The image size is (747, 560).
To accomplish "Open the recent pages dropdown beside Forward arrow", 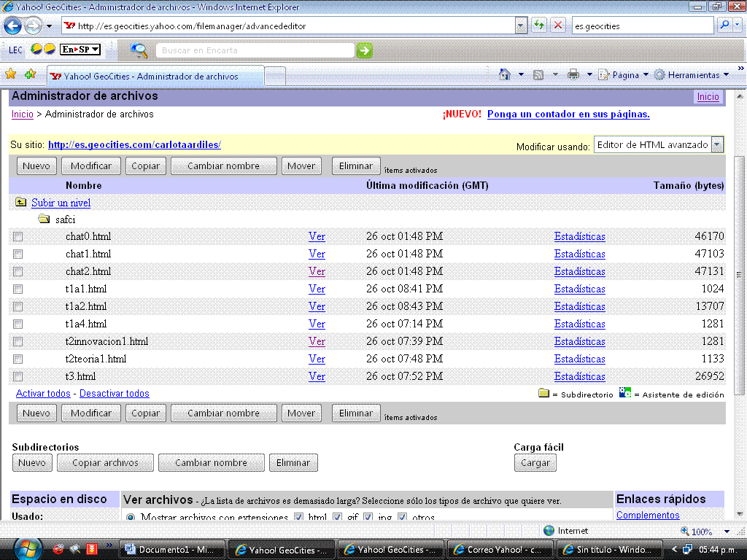I will tap(49, 26).
